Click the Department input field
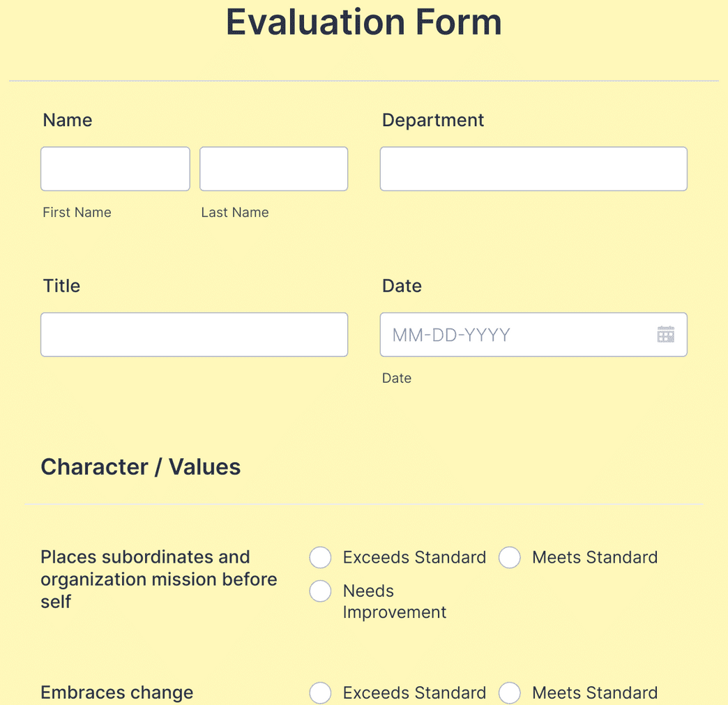728x705 pixels. (533, 169)
